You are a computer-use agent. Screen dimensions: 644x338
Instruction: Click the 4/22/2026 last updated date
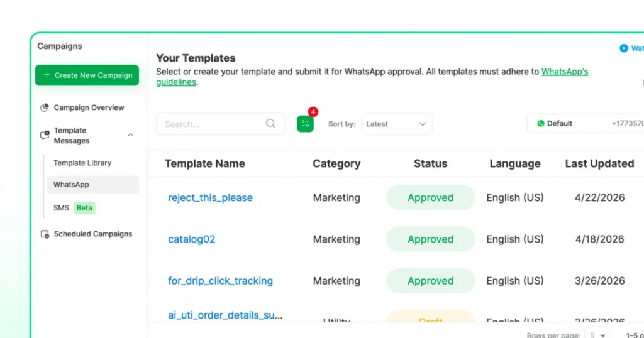pyautogui.click(x=599, y=198)
